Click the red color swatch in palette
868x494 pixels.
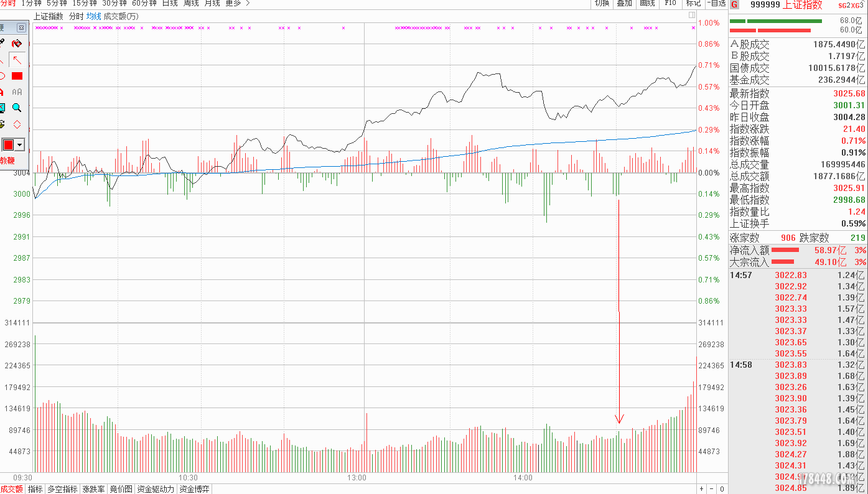(9, 145)
